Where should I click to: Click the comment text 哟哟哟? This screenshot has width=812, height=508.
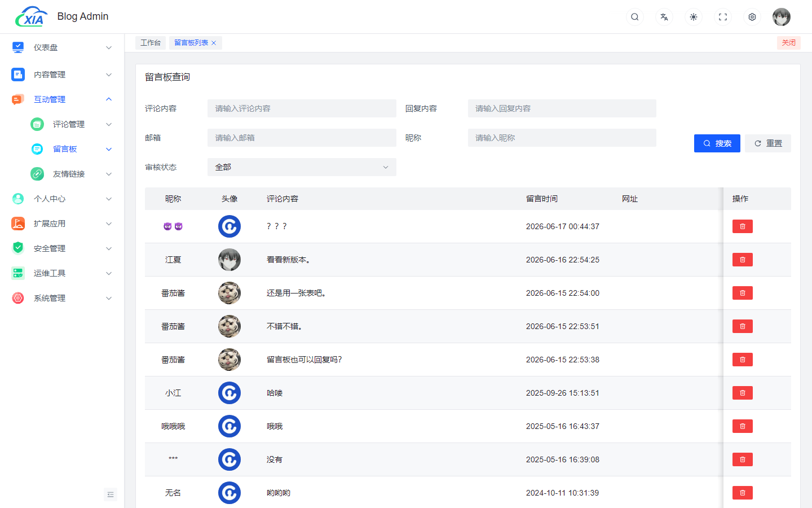coord(279,493)
